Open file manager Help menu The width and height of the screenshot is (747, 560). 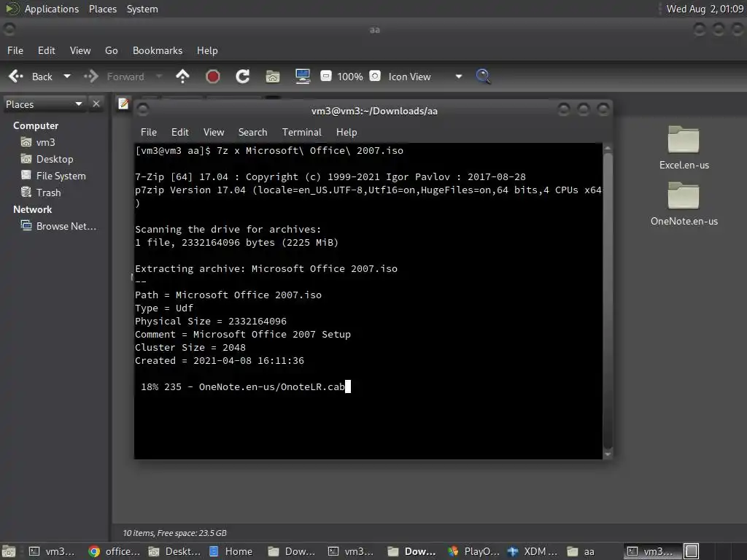tap(207, 50)
